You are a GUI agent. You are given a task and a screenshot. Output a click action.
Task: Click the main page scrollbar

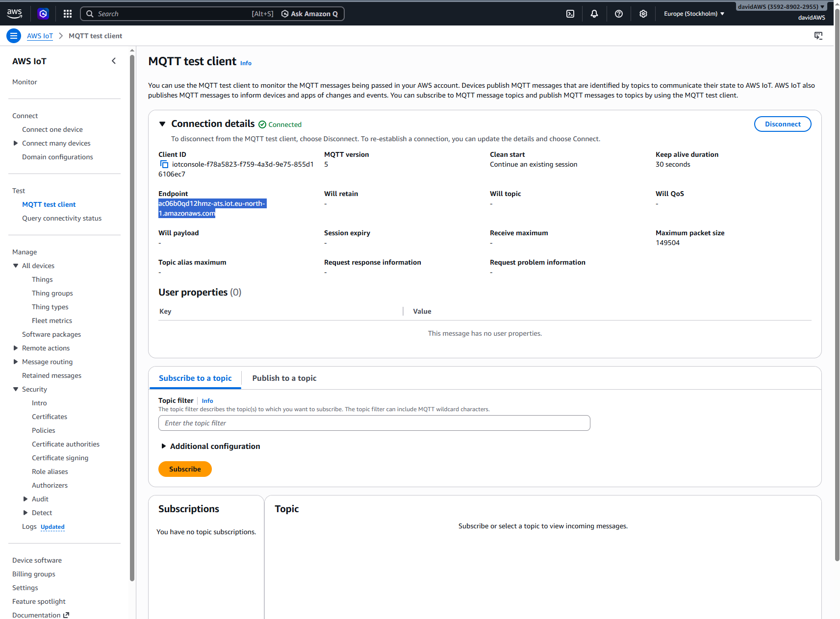[837, 284]
